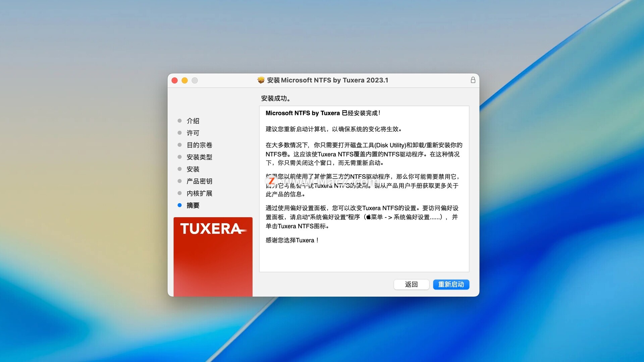Click the blue bullet beside 摘要

[x=179, y=205]
